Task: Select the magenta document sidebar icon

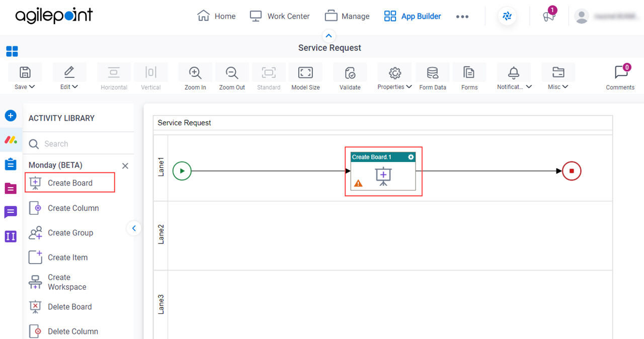Action: pyautogui.click(x=11, y=188)
